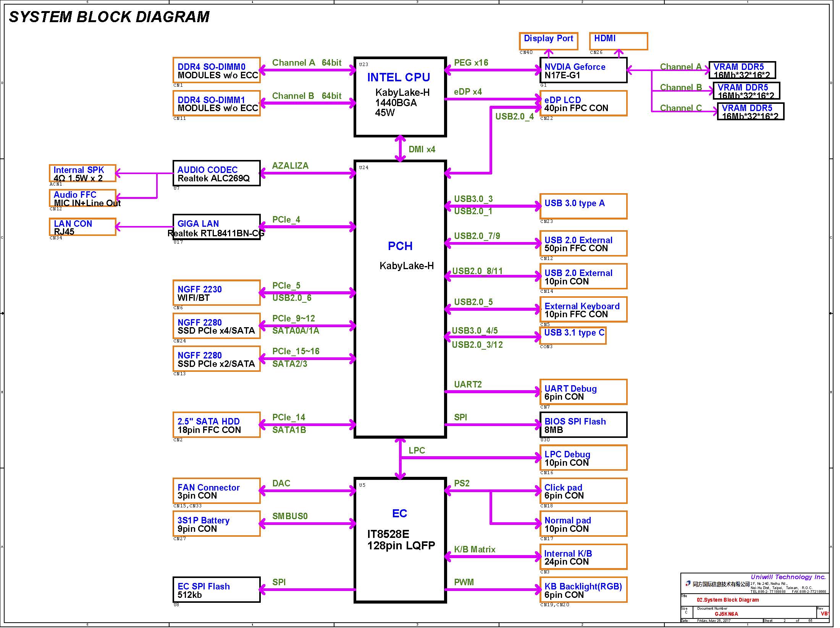Click the EC SPI Flash 512kb box

(216, 590)
